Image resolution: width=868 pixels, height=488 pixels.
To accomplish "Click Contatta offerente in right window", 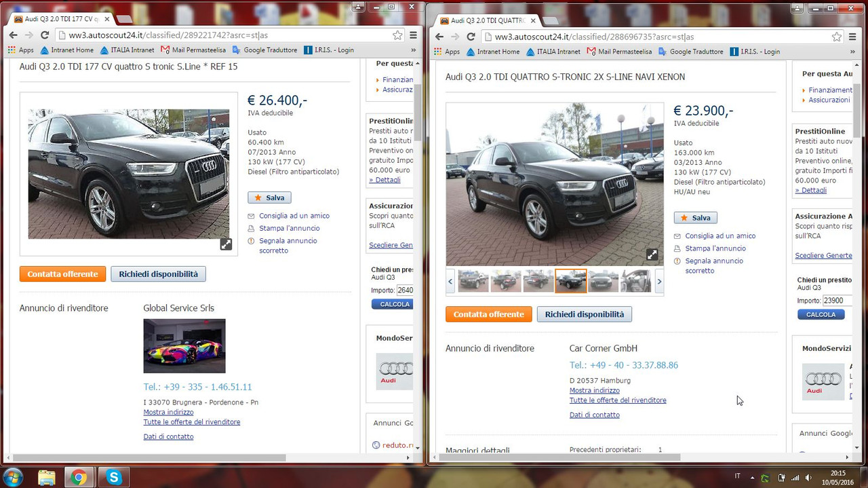I will point(488,314).
